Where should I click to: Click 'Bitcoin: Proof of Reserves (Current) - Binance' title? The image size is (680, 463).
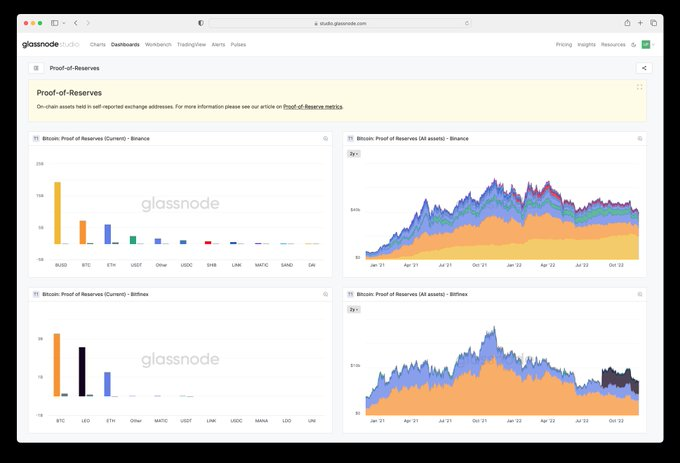click(96, 138)
